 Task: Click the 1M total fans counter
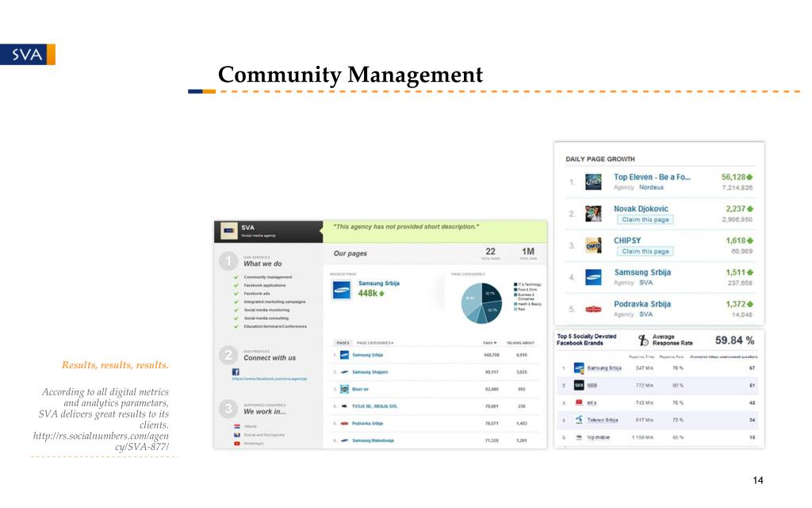click(528, 253)
